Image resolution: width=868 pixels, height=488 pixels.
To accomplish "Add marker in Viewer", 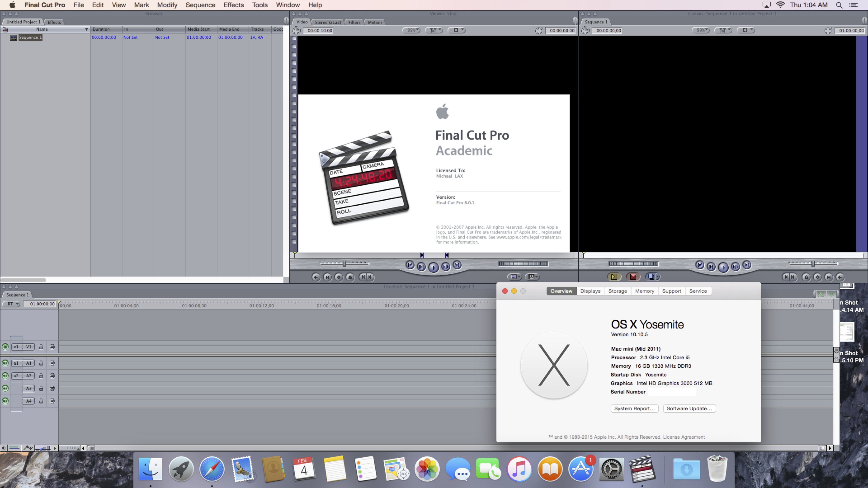I will click(350, 277).
